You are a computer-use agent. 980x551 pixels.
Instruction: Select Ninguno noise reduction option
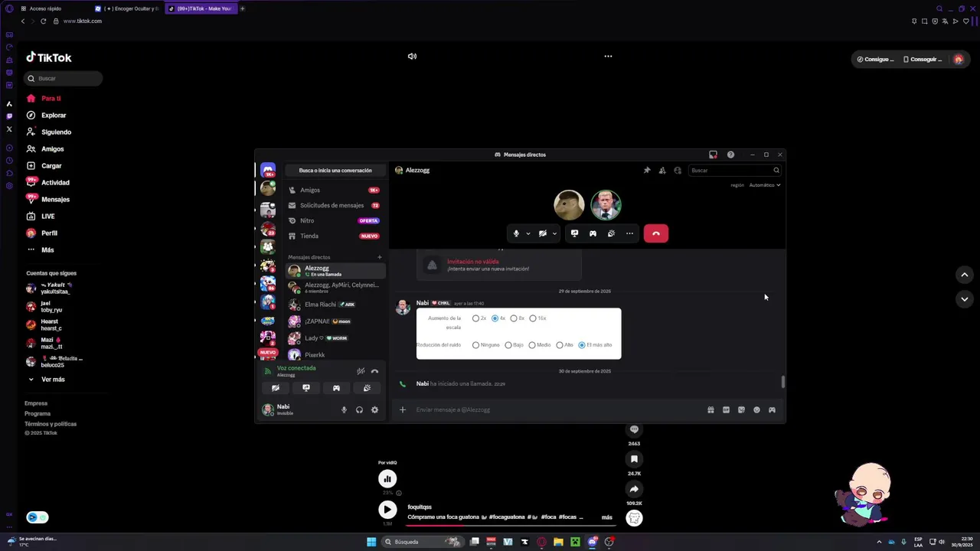coord(475,345)
